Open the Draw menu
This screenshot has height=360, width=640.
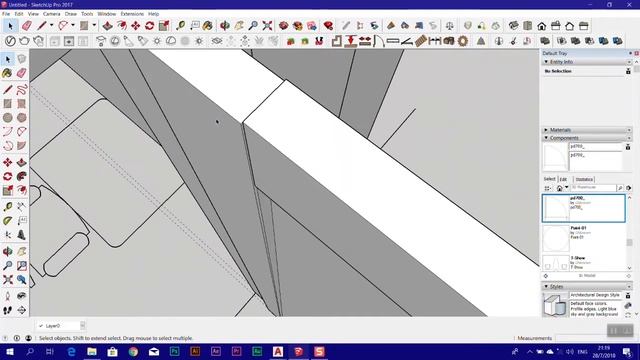(71, 14)
